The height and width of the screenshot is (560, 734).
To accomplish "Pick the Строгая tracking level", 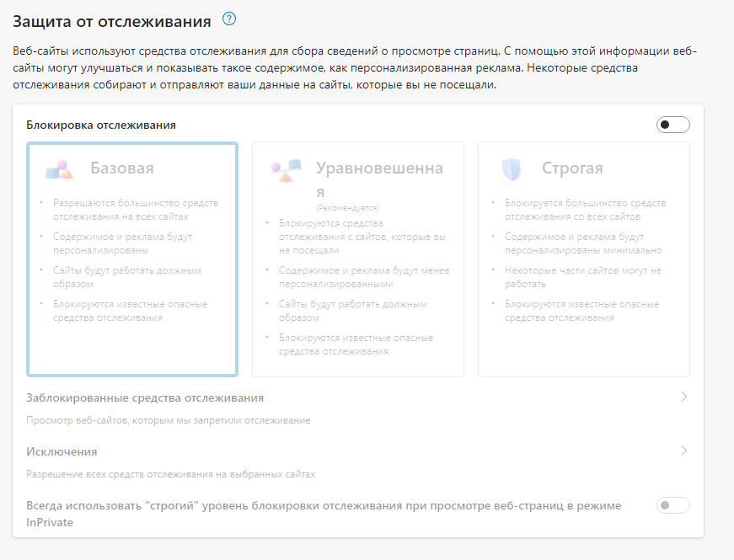I will pyautogui.click(x=583, y=259).
